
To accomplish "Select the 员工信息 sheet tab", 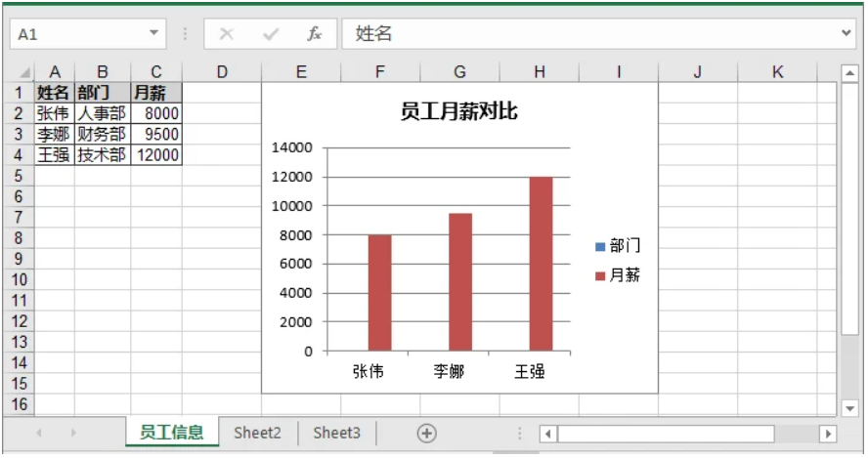I will 171,434.
